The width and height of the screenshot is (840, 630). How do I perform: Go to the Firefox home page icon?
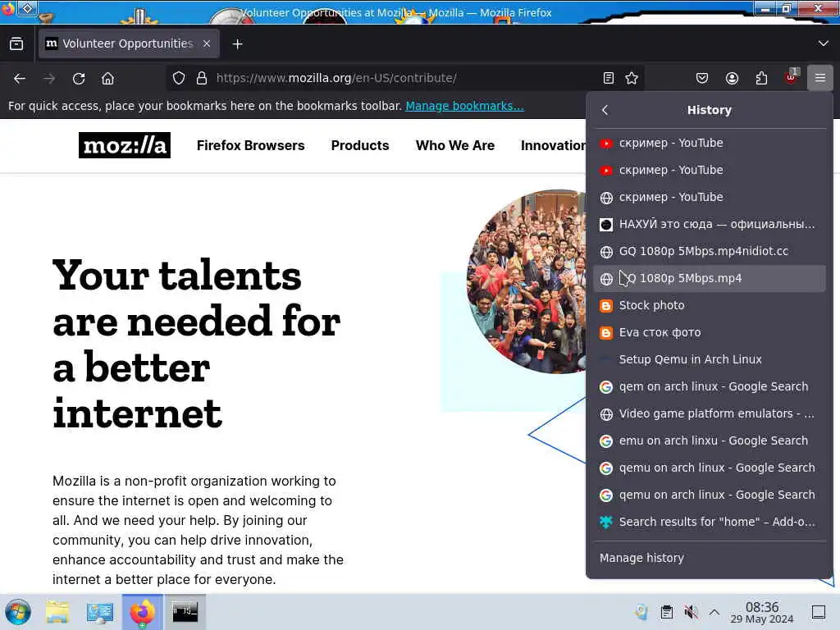[x=107, y=78]
